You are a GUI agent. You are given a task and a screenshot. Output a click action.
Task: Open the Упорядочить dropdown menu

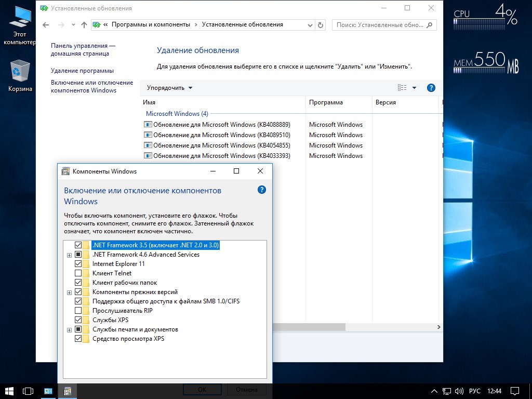(x=169, y=88)
